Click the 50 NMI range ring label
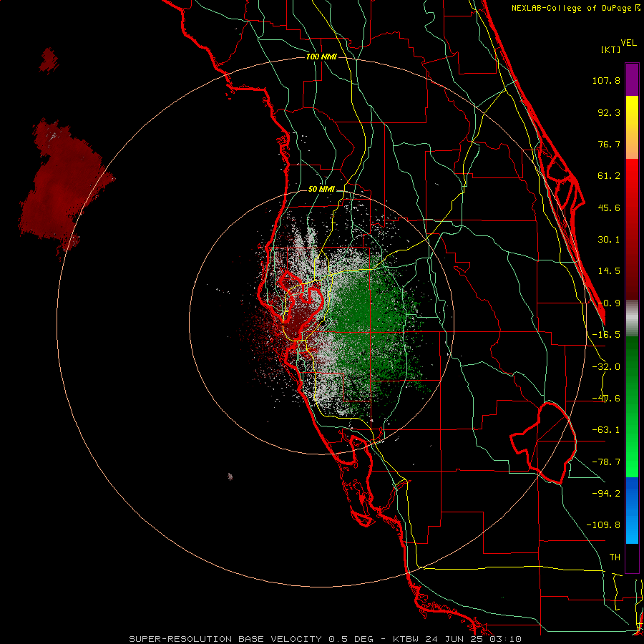Image resolution: width=644 pixels, height=644 pixels. (x=321, y=190)
